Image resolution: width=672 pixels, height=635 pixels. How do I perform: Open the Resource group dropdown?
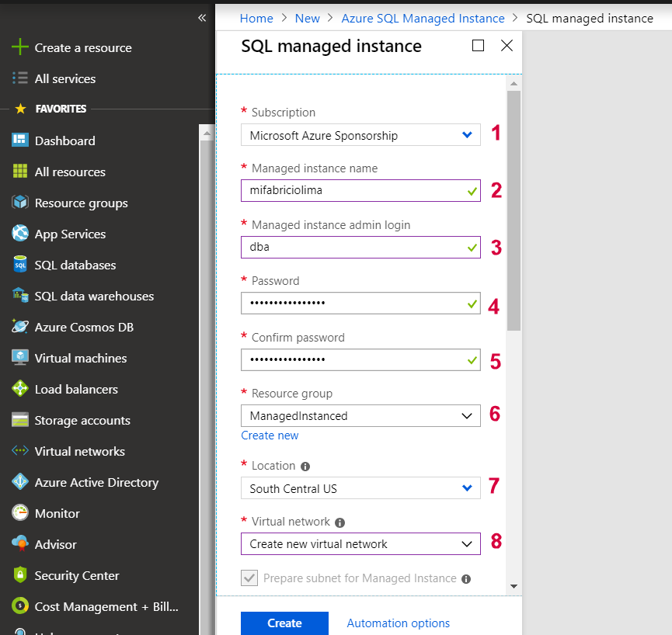tap(360, 415)
